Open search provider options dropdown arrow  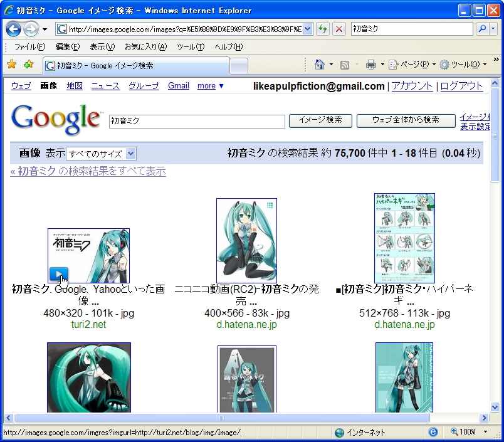point(493,29)
